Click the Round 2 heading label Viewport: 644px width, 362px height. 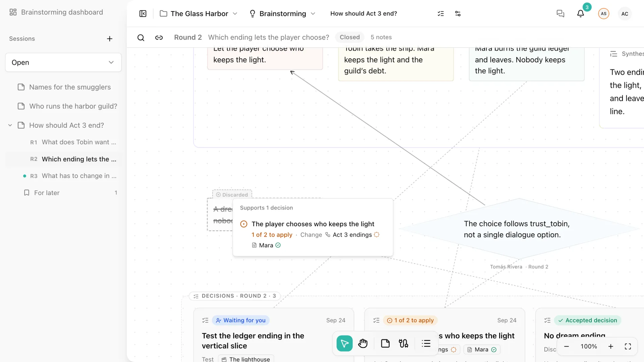tap(188, 38)
